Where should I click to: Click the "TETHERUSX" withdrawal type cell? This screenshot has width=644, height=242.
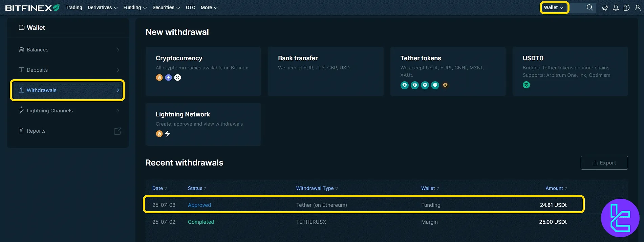click(x=311, y=222)
